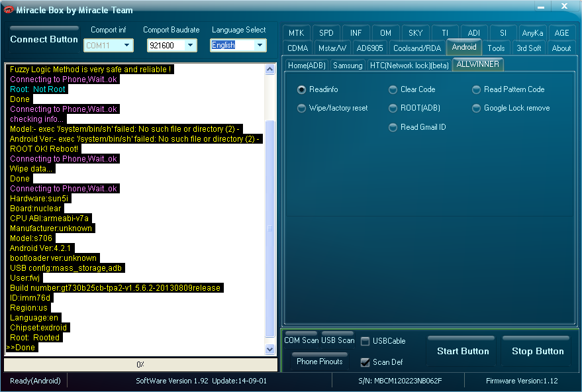Switch to the MTK tab

click(x=296, y=33)
